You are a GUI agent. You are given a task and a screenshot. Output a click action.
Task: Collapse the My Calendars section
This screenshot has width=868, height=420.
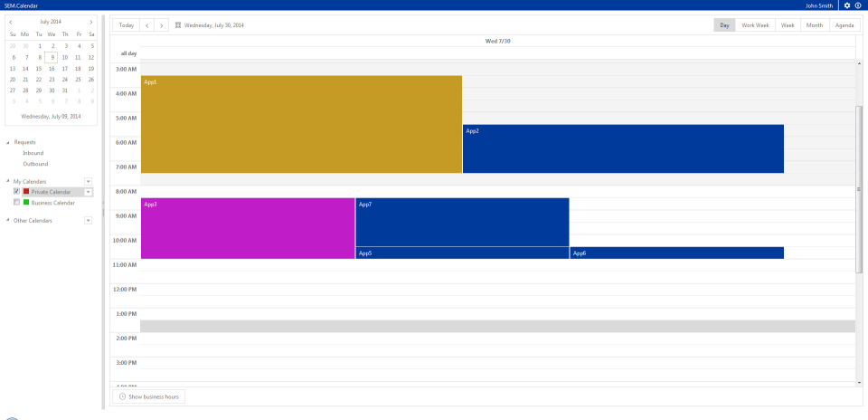pos(8,181)
